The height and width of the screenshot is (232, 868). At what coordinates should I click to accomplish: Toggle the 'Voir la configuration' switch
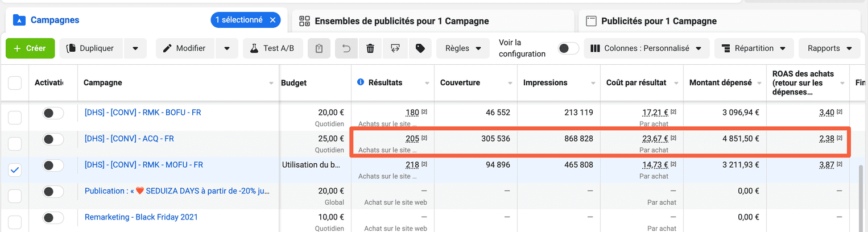click(x=568, y=49)
